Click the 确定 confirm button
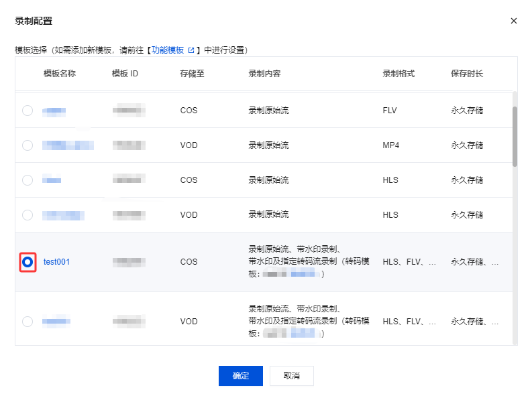 tap(241, 376)
